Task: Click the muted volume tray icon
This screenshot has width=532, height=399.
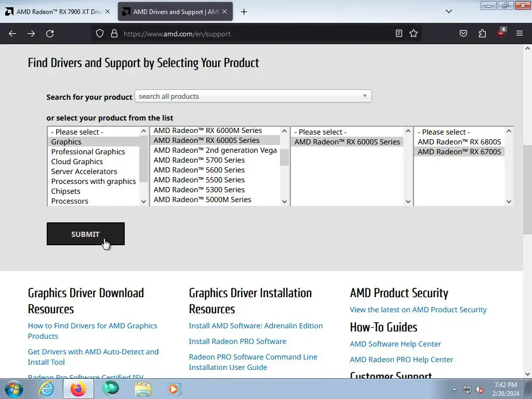Action: click(480, 390)
